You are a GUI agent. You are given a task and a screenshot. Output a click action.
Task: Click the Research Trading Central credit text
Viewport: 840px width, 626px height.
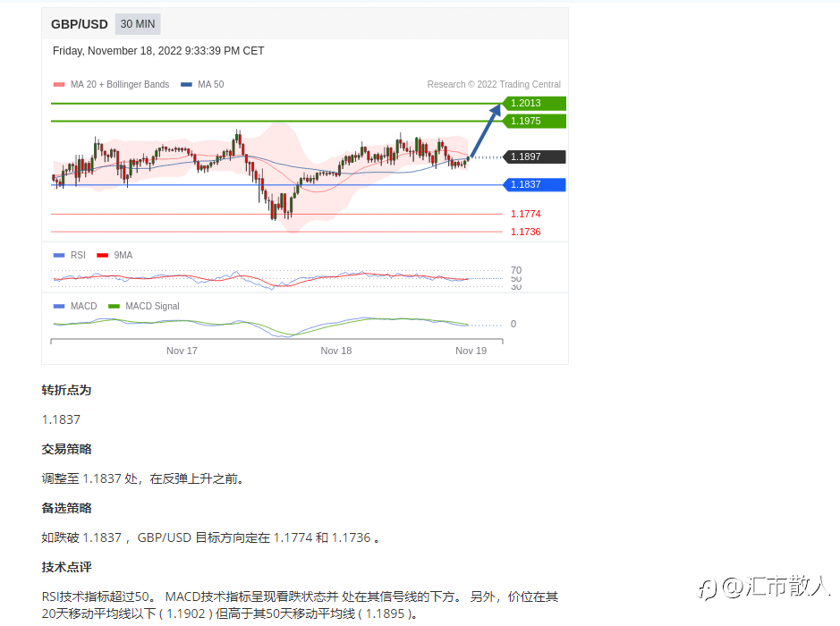(494, 84)
